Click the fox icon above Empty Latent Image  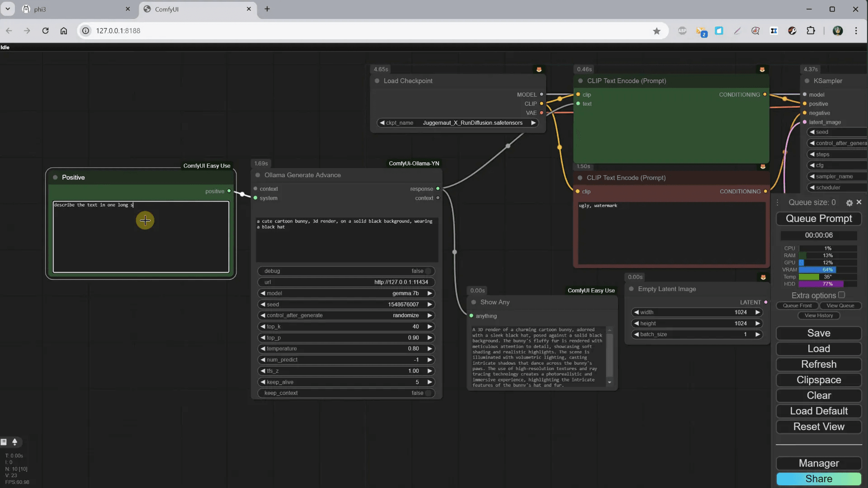click(x=763, y=277)
